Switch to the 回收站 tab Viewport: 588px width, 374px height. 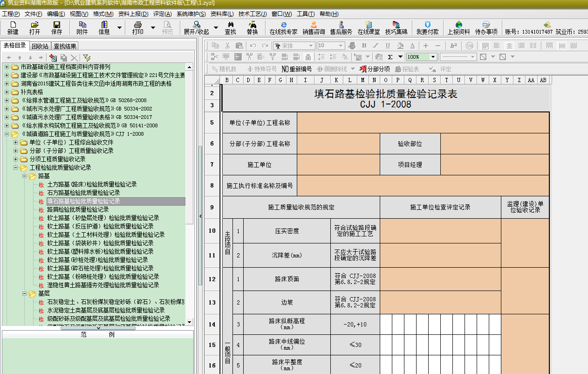pos(40,46)
